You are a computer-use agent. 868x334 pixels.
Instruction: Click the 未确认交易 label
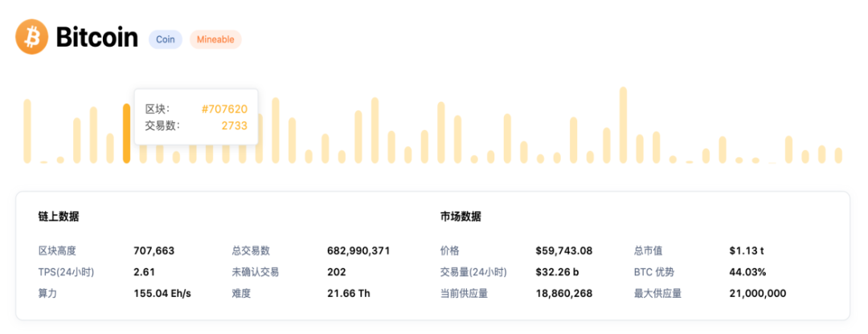(256, 272)
